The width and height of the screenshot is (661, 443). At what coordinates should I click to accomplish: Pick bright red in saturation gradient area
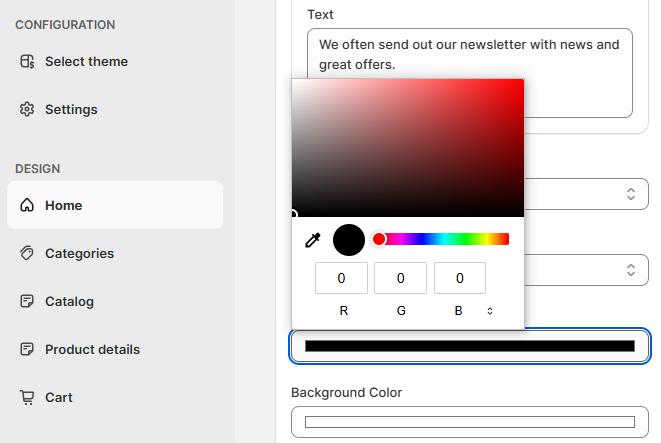pos(522,81)
